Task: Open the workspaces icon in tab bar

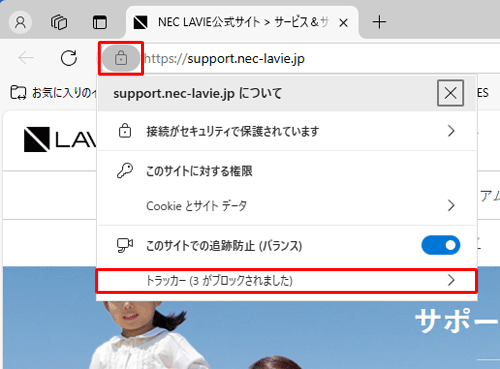Action: tap(59, 22)
